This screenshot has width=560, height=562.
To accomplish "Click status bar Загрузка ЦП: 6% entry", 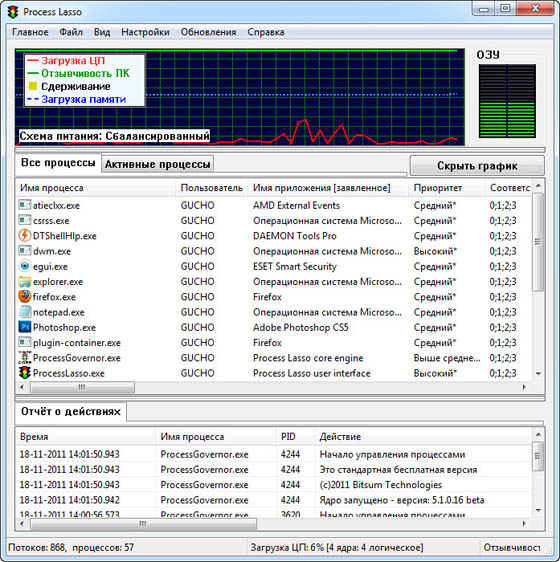I will (x=337, y=548).
